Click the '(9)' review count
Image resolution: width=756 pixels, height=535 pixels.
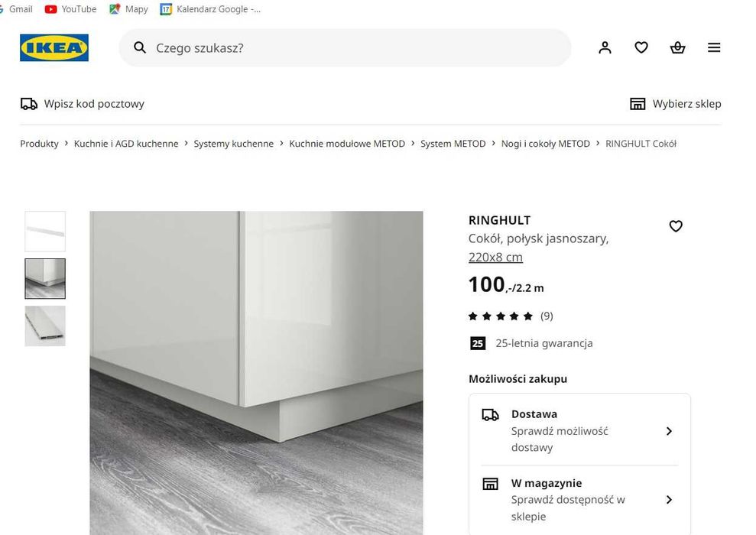click(x=547, y=316)
